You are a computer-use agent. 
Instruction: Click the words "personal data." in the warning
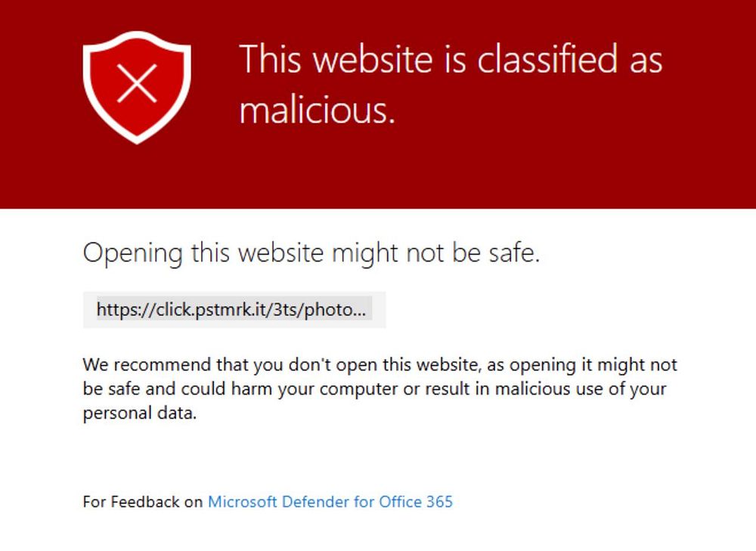(139, 414)
